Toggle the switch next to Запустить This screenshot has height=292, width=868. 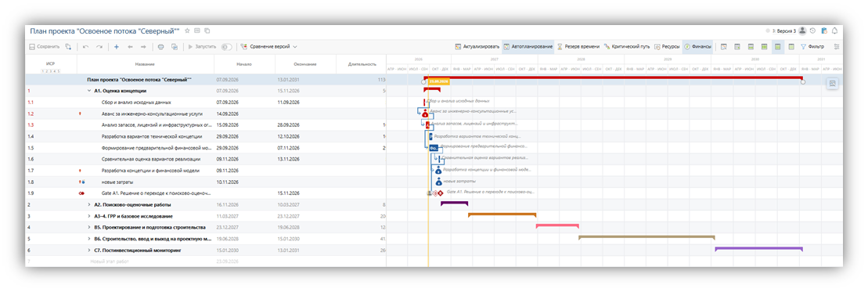click(x=226, y=47)
